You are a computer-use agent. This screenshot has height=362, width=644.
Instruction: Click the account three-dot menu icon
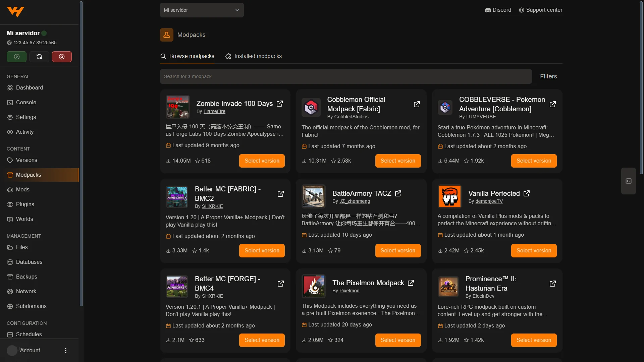coord(66,351)
